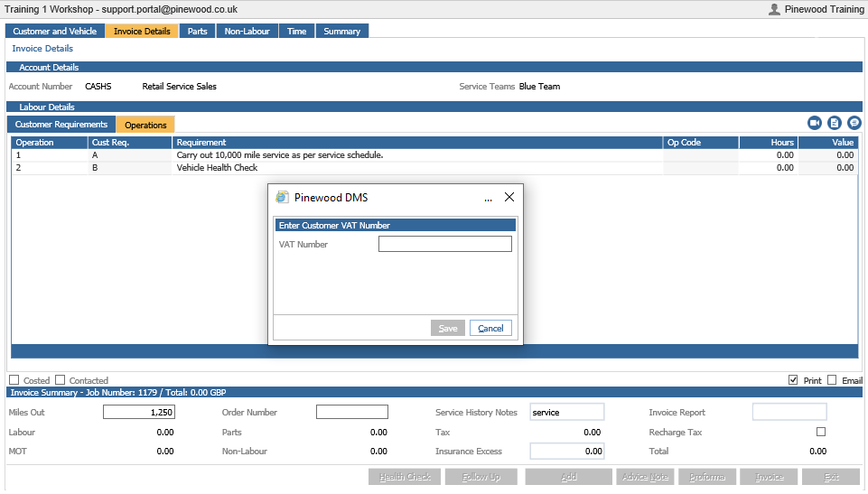Click the Order Number input field
The image size is (868, 494).
coord(352,412)
